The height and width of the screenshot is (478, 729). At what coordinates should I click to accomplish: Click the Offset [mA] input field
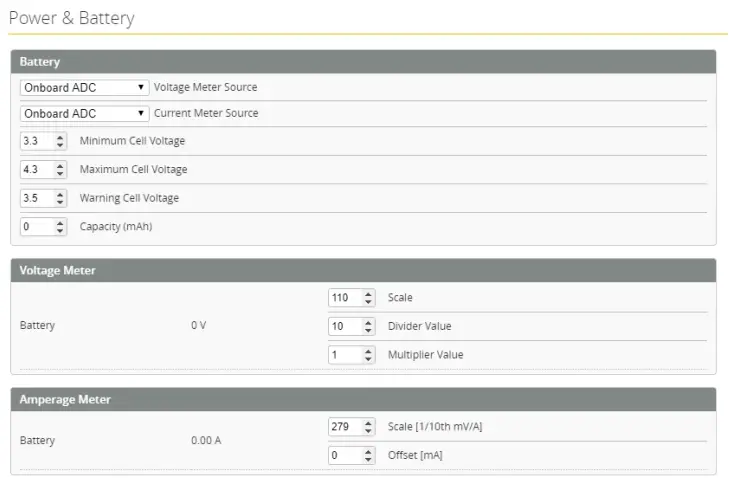pos(344,455)
